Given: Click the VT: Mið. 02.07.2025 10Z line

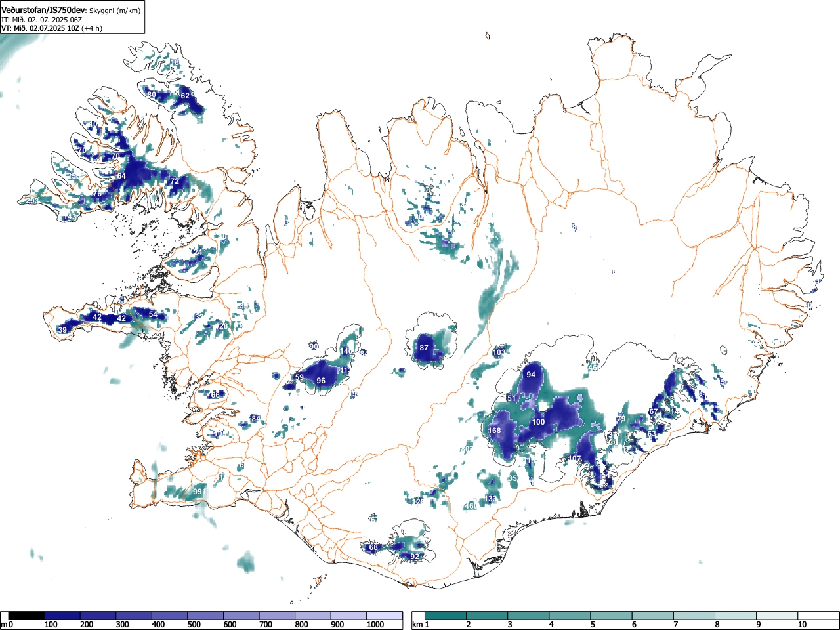Looking at the screenshot, I should pos(40,28).
